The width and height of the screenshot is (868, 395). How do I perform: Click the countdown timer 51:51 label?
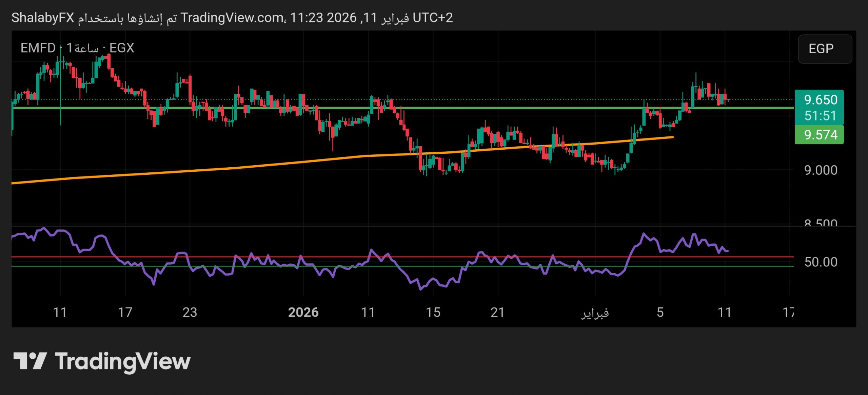[821, 116]
